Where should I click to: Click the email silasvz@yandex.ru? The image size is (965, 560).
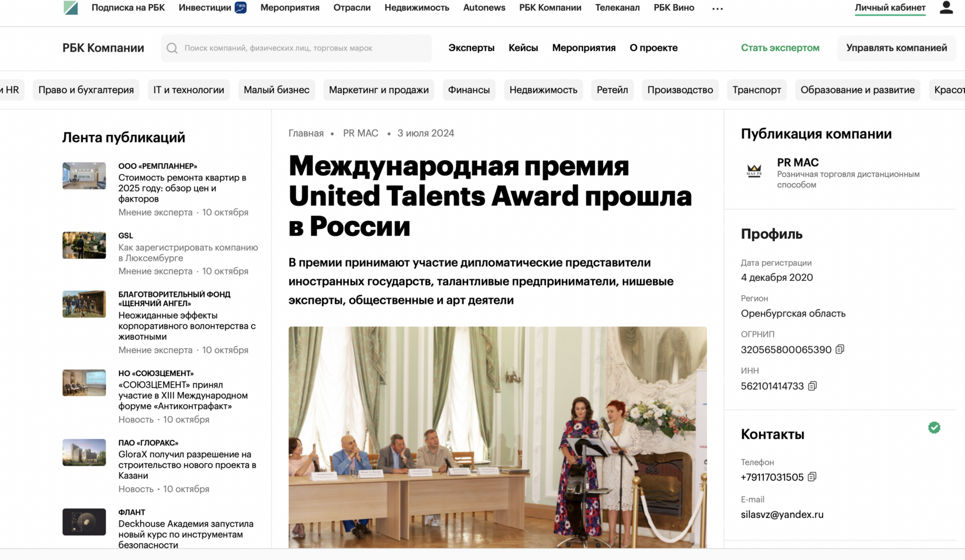coord(782,515)
